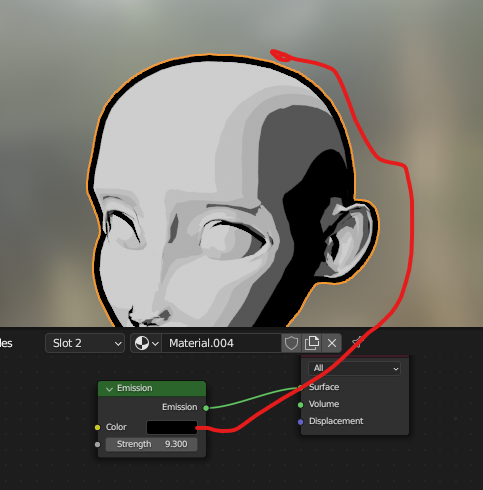Open the black Emission Color swatch
Screen dimensions: 483x490
(172, 427)
